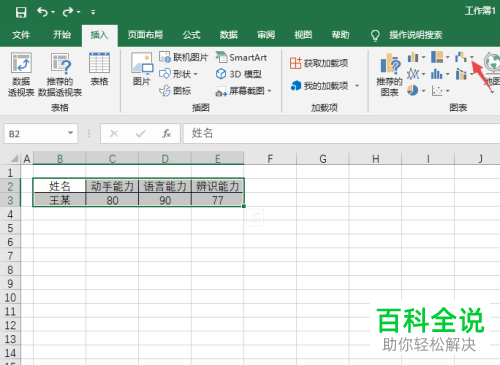Click 联机图片 online pictures

click(183, 57)
